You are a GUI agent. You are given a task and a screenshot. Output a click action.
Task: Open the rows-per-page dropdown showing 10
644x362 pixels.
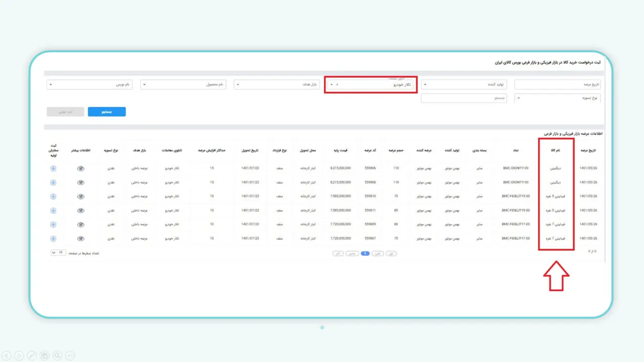(x=58, y=252)
